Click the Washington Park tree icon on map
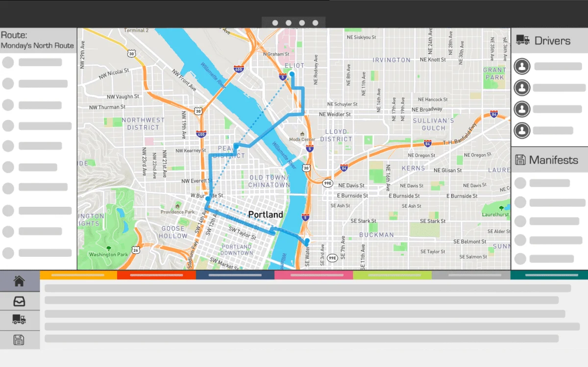The width and height of the screenshot is (588, 367). tap(108, 248)
